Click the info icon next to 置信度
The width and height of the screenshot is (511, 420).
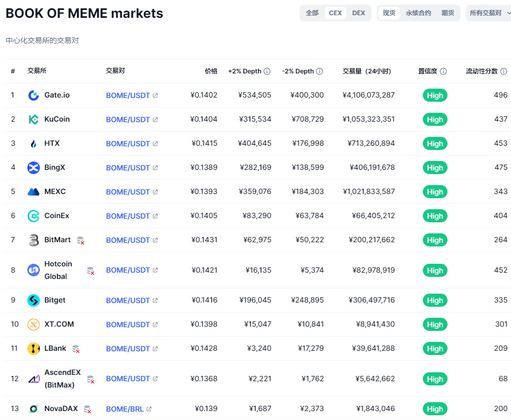[443, 71]
